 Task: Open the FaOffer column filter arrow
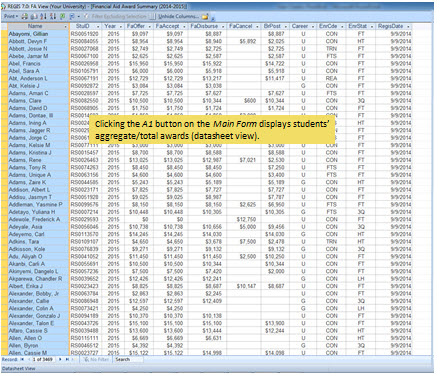(149, 26)
